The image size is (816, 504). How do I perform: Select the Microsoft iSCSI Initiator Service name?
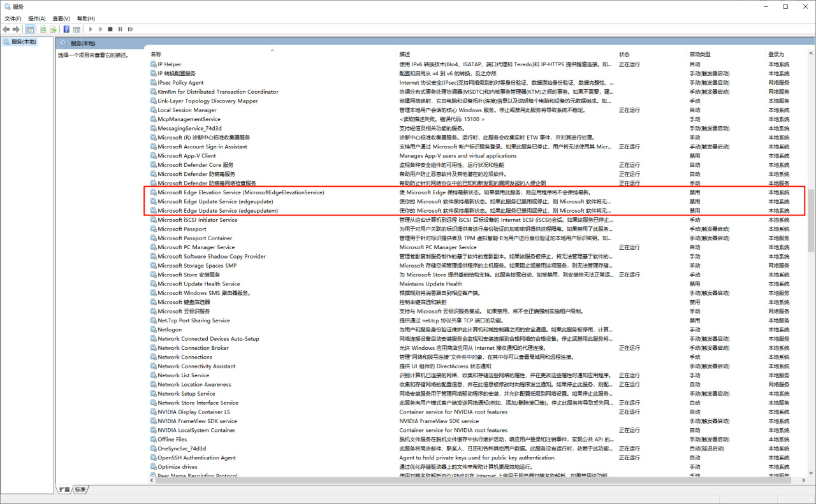tap(198, 220)
